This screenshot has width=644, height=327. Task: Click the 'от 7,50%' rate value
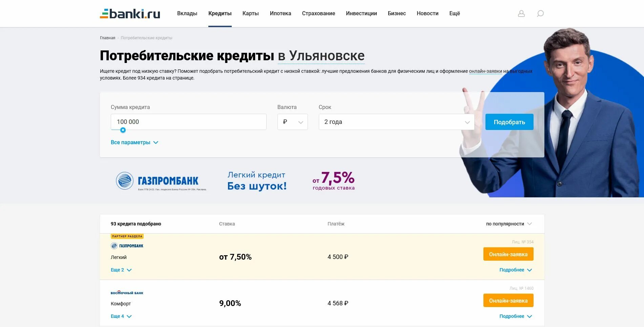[235, 257]
